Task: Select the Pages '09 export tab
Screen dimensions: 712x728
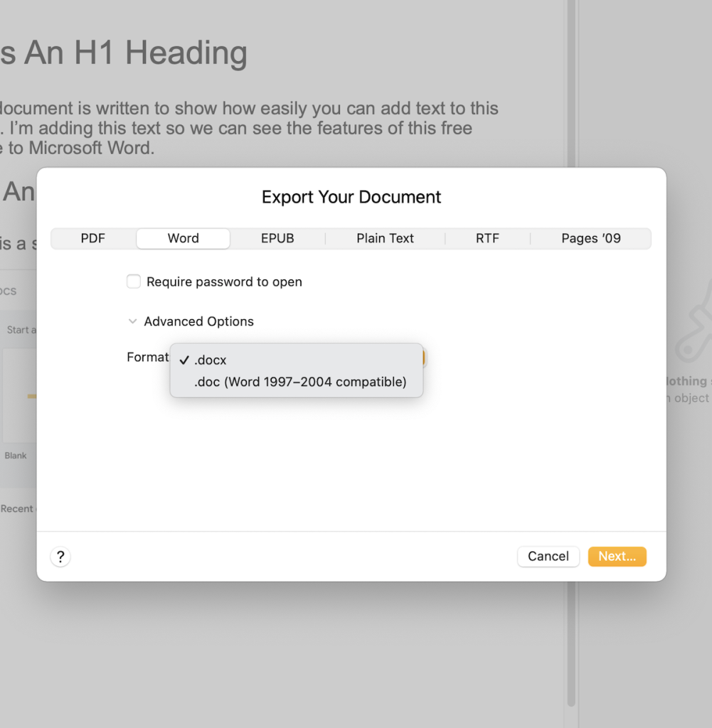Action: (591, 238)
